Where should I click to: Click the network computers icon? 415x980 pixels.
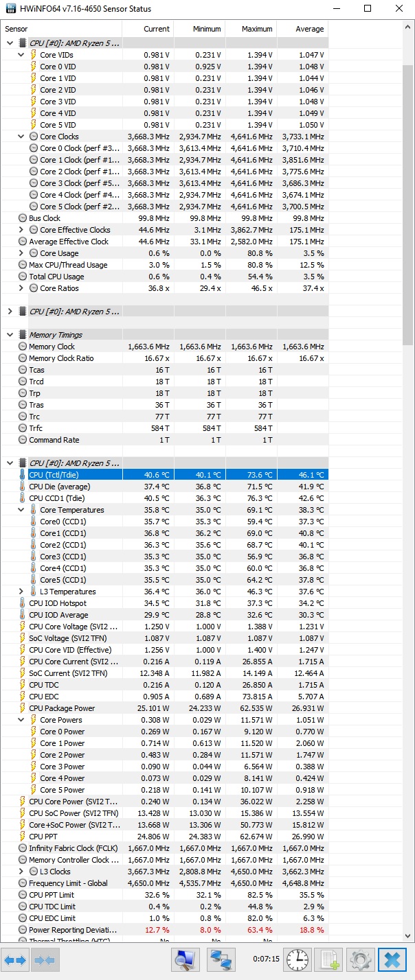click(x=221, y=959)
